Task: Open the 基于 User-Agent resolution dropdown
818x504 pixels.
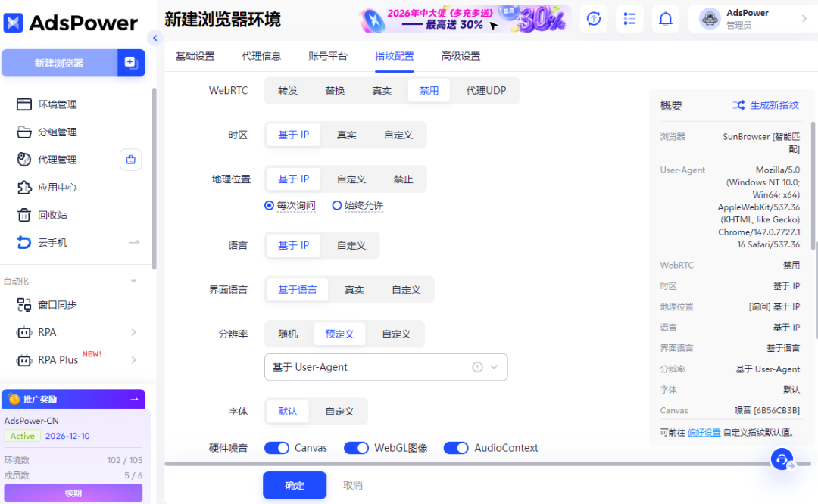Action: 386,367
